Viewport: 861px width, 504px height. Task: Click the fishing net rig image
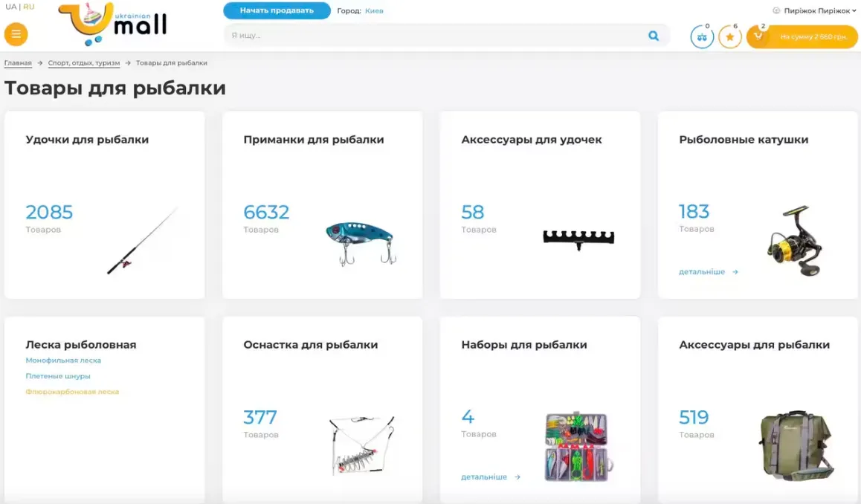[x=362, y=445]
